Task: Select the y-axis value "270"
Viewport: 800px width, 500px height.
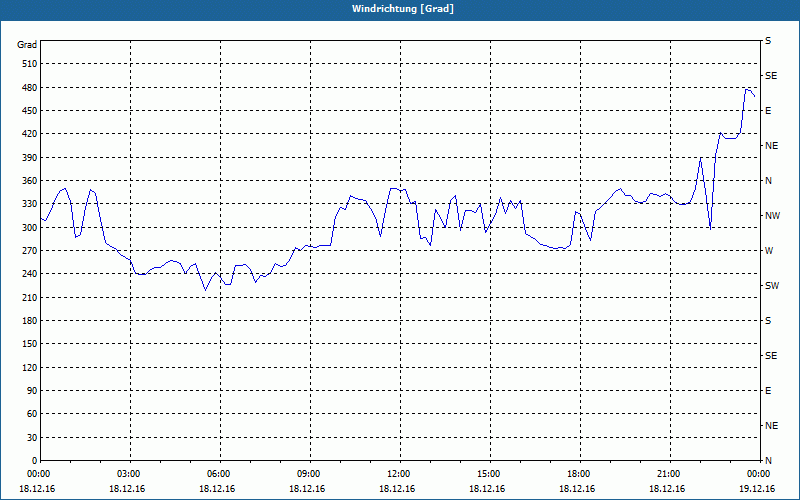Action: pyautogui.click(x=30, y=251)
